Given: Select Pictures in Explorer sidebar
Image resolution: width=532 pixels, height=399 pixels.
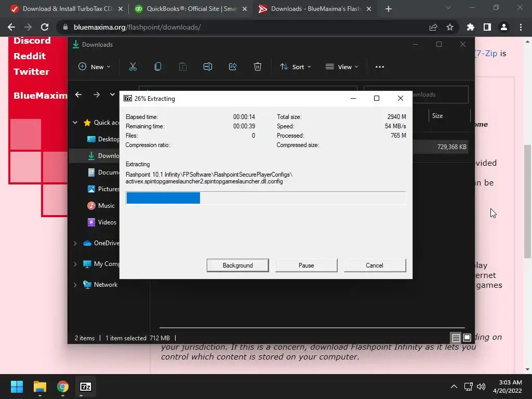Looking at the screenshot, I should (103, 189).
